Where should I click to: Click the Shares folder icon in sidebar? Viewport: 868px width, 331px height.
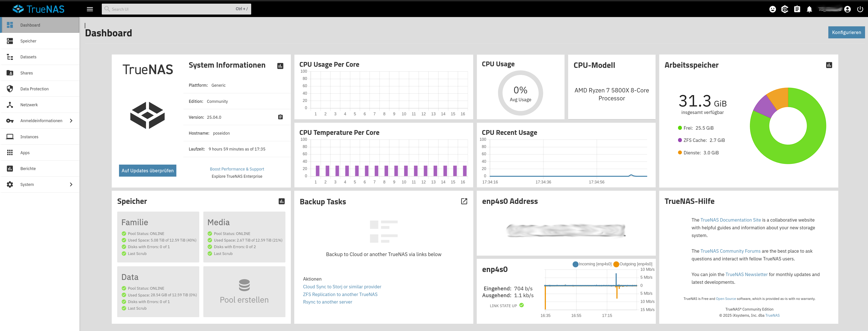click(10, 73)
